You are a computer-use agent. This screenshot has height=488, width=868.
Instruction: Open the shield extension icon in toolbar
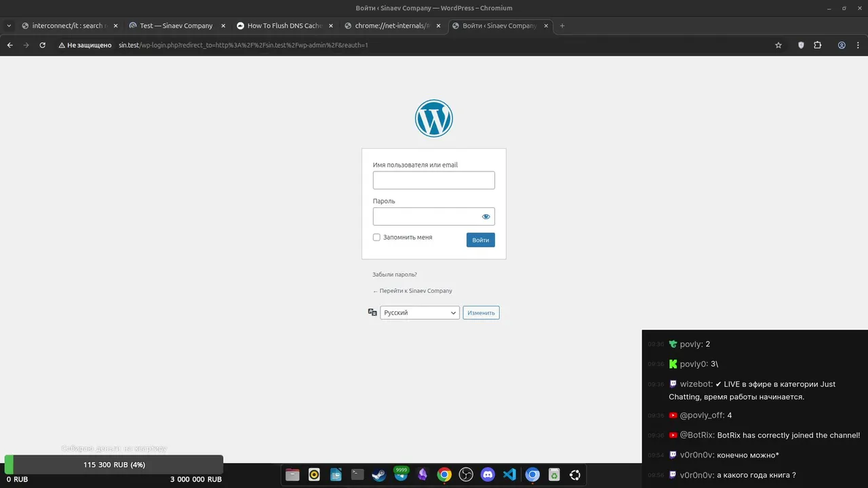[x=801, y=45]
